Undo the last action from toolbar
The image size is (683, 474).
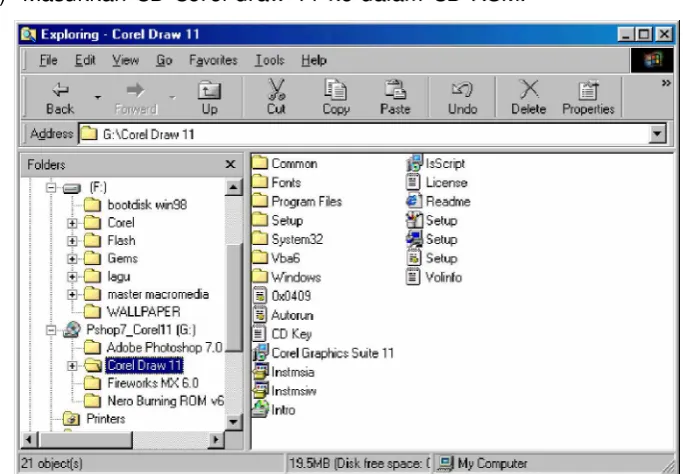click(463, 98)
